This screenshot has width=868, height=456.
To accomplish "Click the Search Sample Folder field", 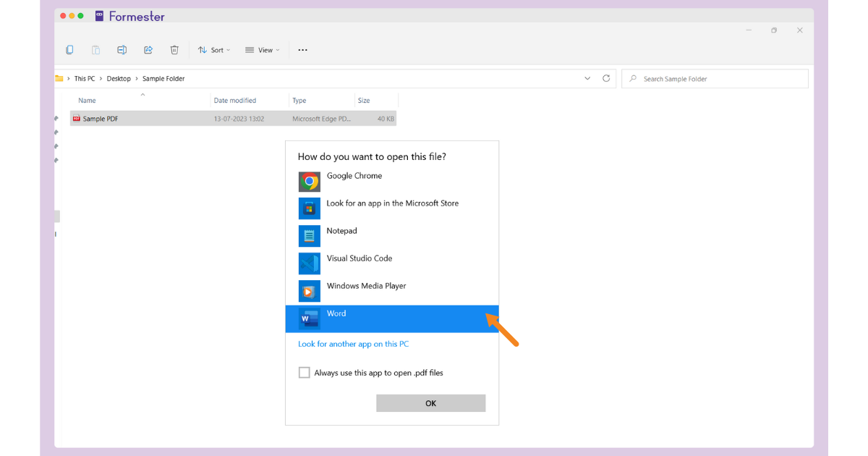I will (715, 78).
